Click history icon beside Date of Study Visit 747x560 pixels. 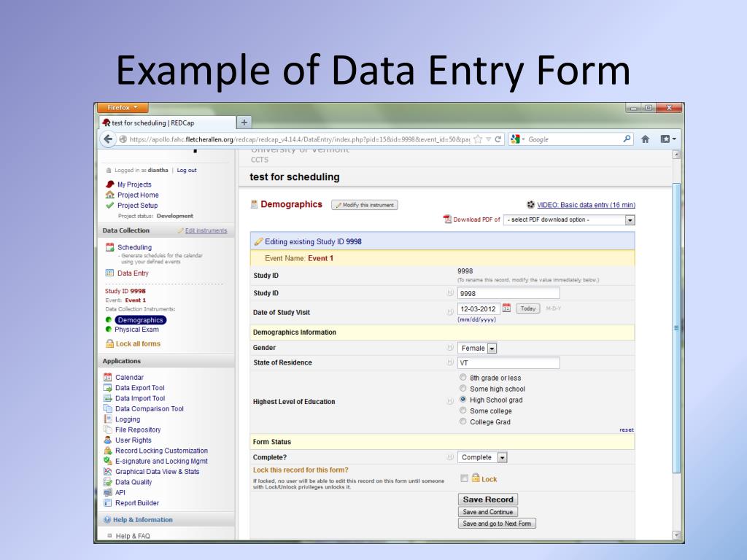[449, 312]
